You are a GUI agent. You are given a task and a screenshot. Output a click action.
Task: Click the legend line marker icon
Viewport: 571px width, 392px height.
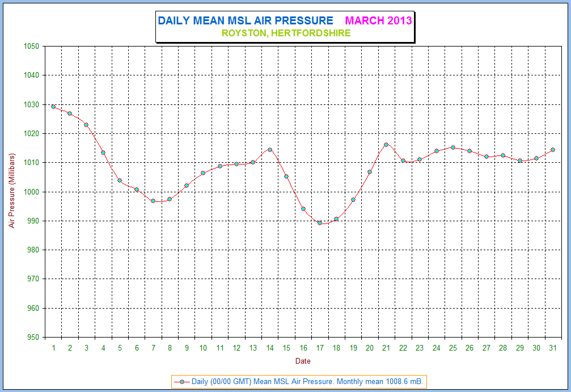click(x=181, y=382)
